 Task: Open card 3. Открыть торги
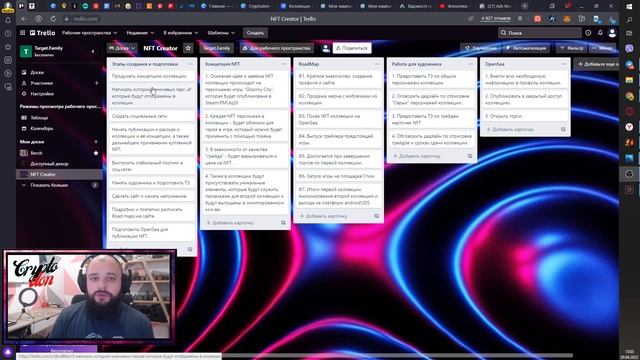[525, 116]
